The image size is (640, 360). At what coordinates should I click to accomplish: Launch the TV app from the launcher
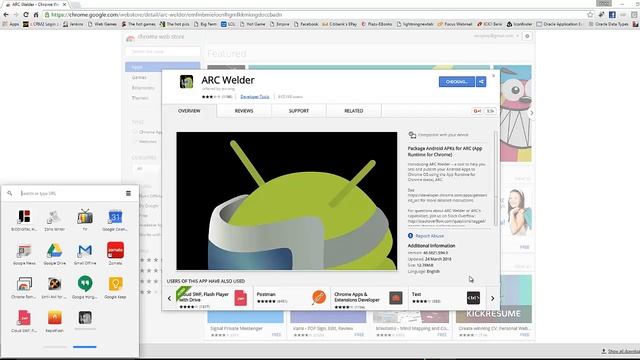coord(85,220)
